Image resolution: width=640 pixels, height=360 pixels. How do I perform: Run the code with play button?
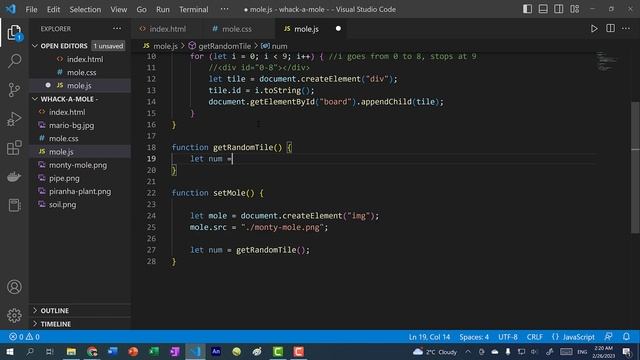[594, 29]
